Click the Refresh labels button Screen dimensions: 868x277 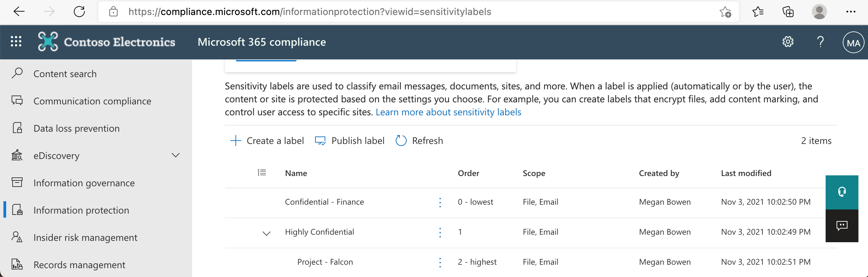coord(419,141)
